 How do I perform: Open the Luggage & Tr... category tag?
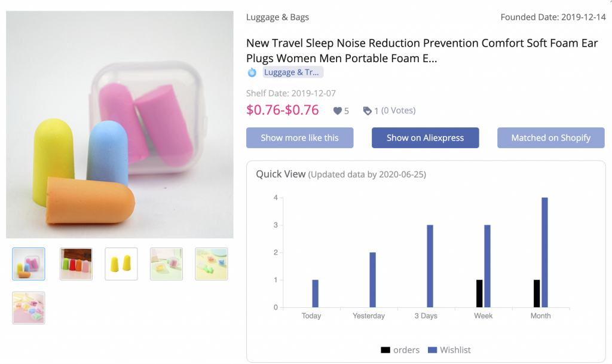click(293, 72)
